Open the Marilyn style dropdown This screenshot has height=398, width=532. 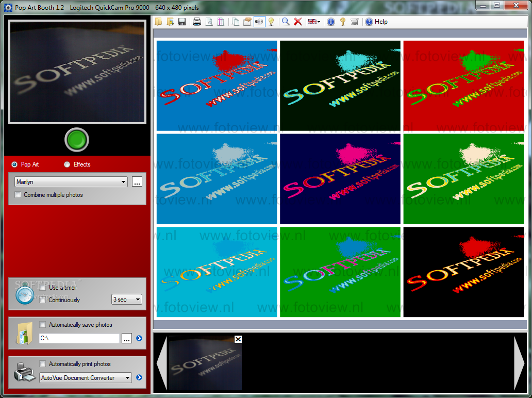[x=71, y=182]
